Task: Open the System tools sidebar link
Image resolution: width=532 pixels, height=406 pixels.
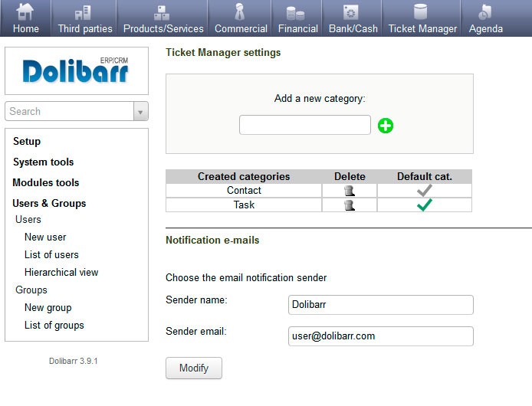Action: pyautogui.click(x=44, y=162)
